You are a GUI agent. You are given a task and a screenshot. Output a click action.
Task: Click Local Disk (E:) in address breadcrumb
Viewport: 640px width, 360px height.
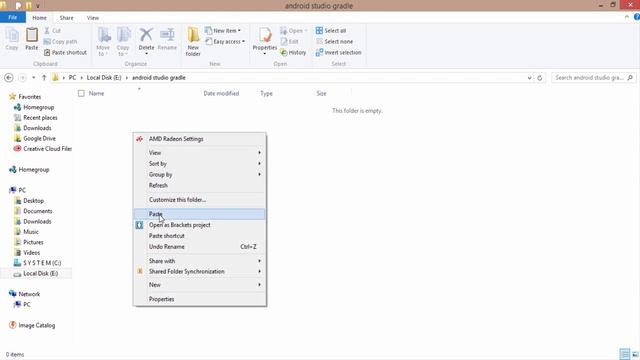tap(104, 78)
